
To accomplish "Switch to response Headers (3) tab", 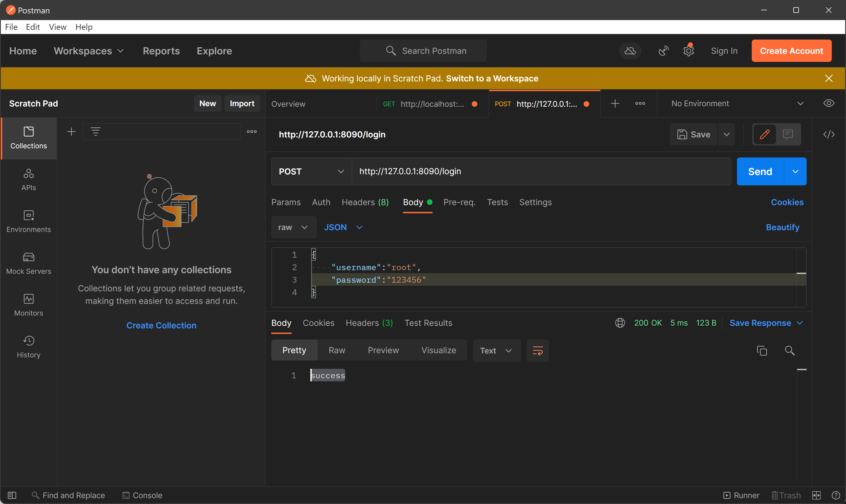I will pyautogui.click(x=369, y=323).
